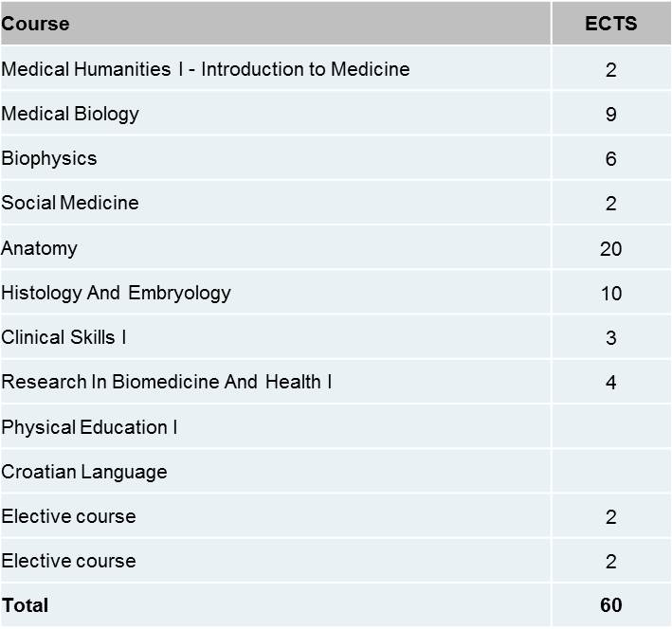This screenshot has height=629, width=672.
Task: Select Histology And Embryology course
Action: 116,293
